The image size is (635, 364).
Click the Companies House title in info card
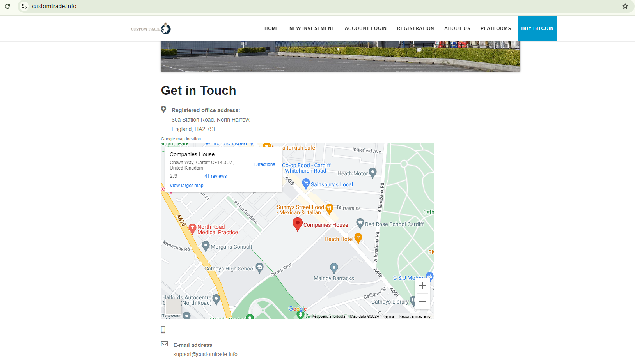click(192, 154)
